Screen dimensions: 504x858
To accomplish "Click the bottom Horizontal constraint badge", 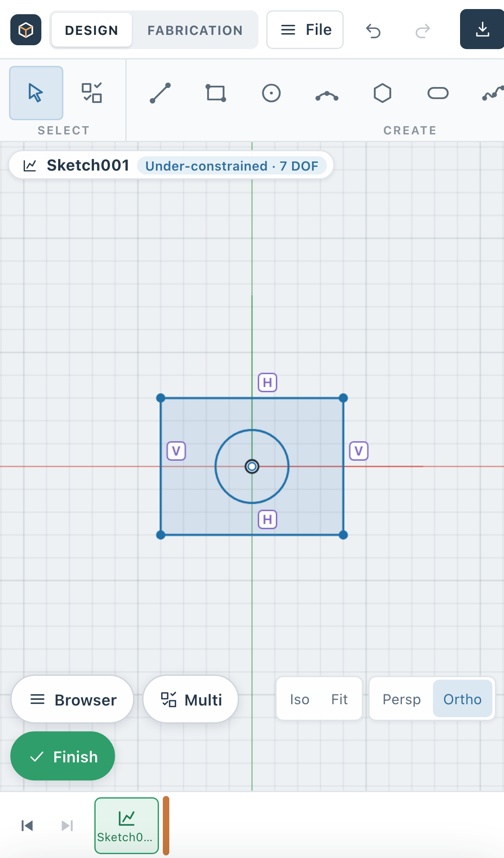I will (268, 519).
